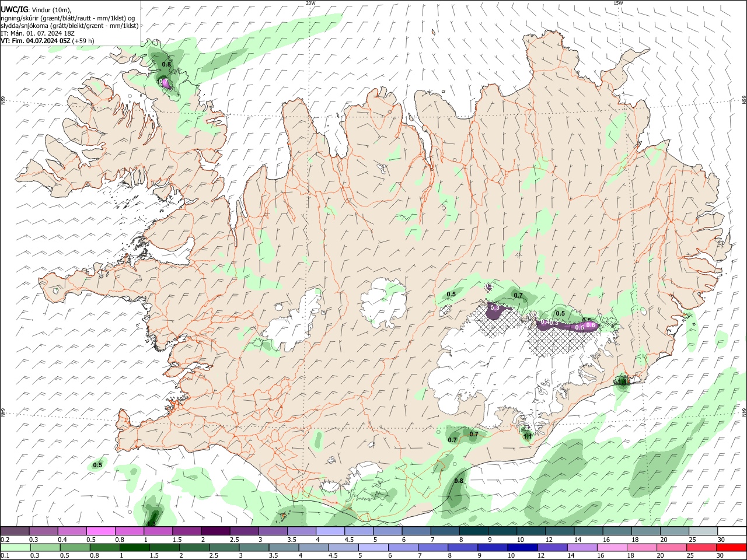Pick the lower legend swatch between 12 and 14

(552, 547)
